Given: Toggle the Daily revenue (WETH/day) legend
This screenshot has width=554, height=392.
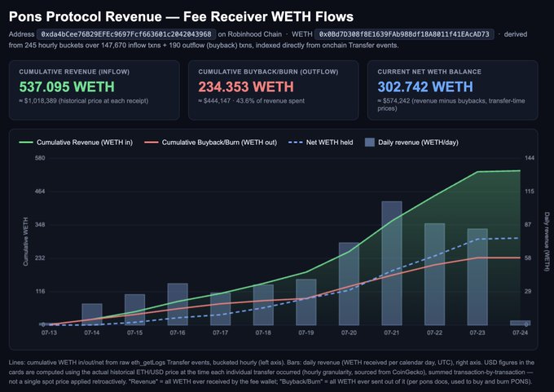Looking at the screenshot, I should coord(411,143).
